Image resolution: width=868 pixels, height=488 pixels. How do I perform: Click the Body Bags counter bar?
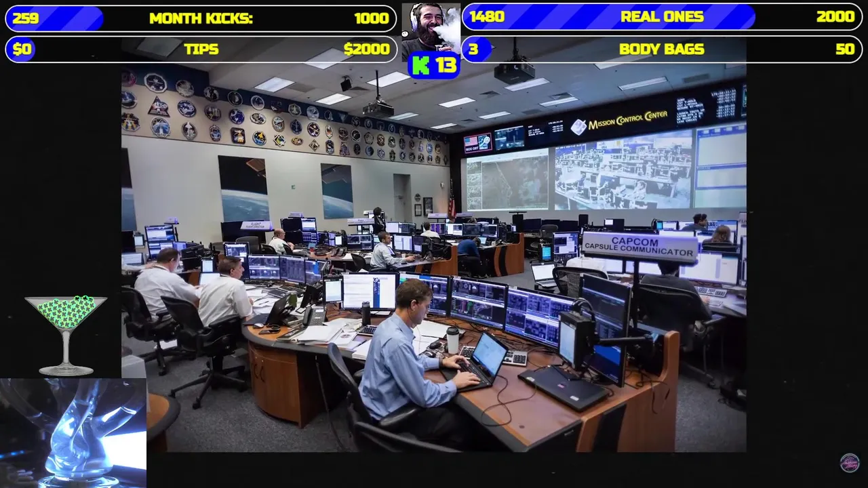[662, 49]
